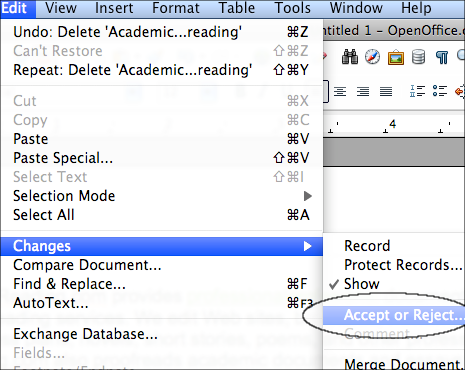Turn on numbered list icon
This screenshot has width=465, height=370.
pyautogui.click(x=417, y=91)
